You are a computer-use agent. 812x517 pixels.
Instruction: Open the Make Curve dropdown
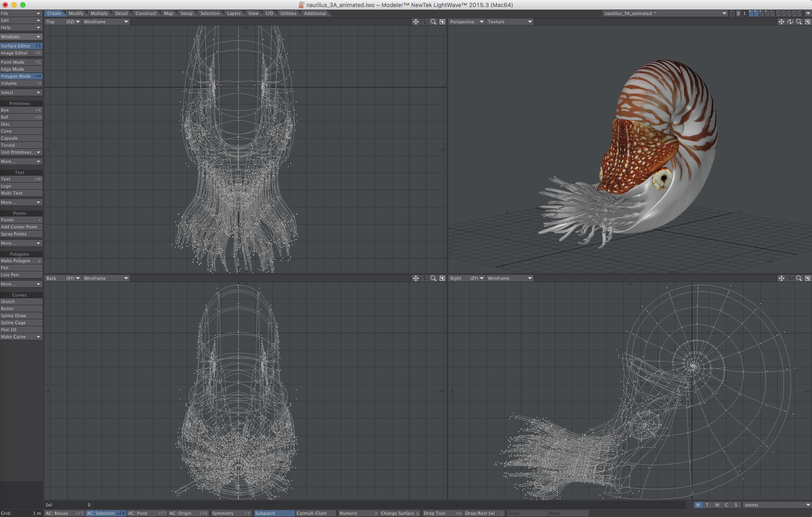click(21, 336)
